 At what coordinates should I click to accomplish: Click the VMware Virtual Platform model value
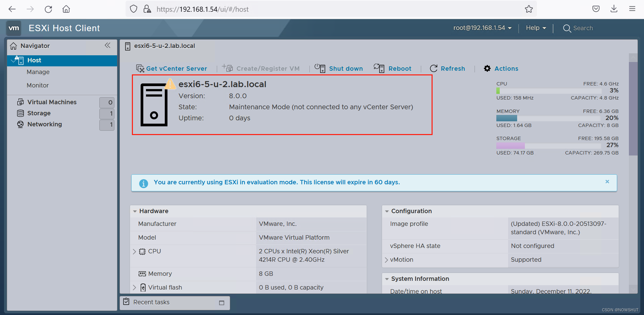(294, 238)
